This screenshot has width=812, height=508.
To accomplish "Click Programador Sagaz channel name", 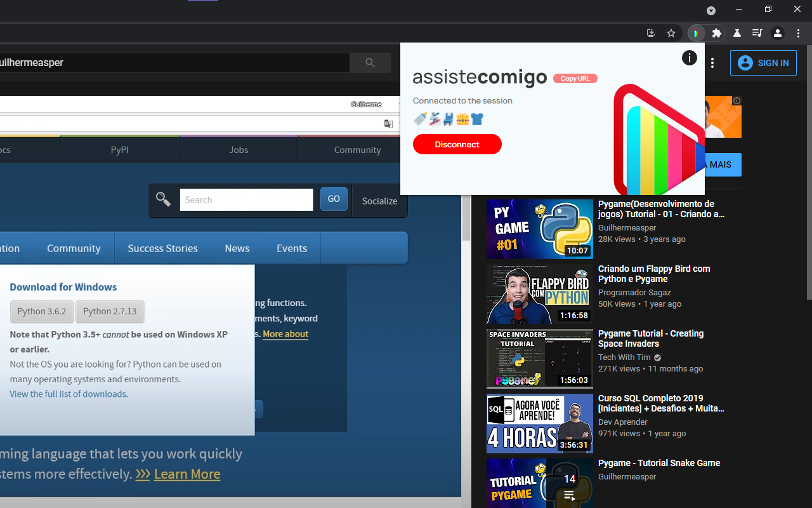I will (634, 293).
